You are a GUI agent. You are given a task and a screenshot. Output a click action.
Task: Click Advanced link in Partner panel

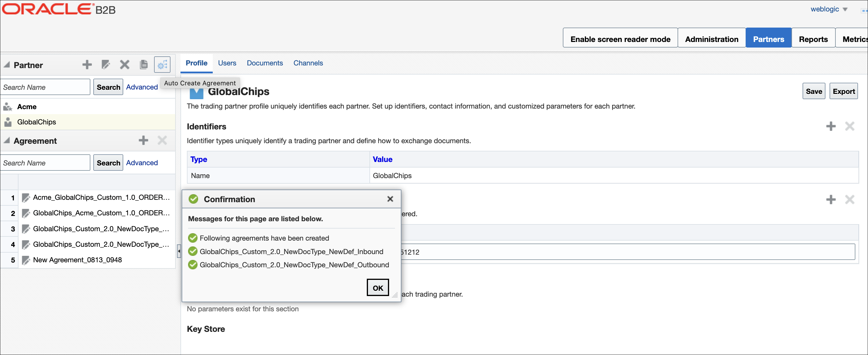(142, 87)
